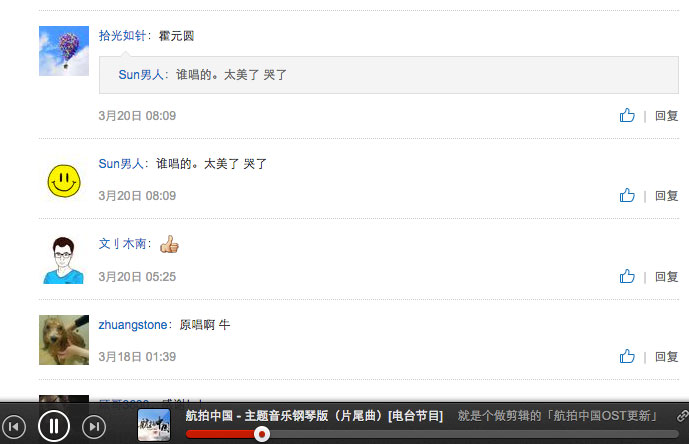689x444 pixels.
Task: Reply to 拾光如针's comment
Action: click(x=667, y=116)
